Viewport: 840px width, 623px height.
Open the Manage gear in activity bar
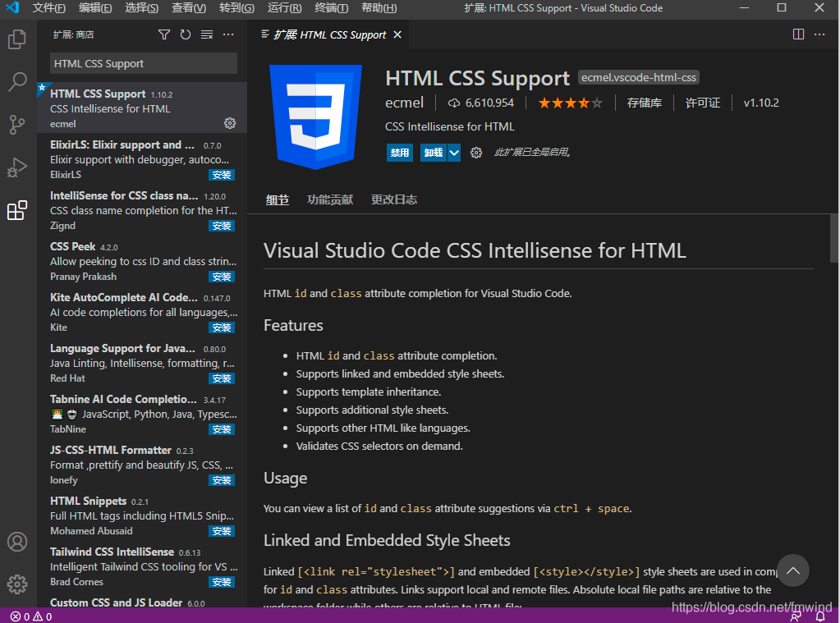click(x=17, y=584)
